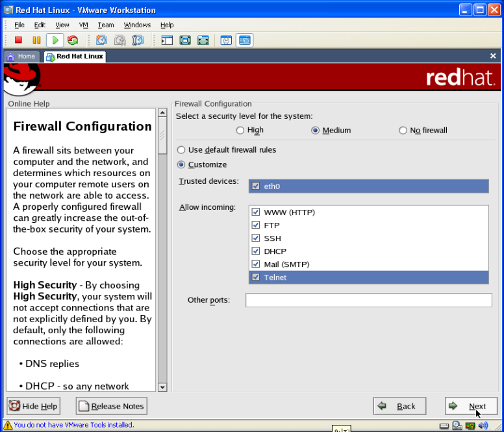Enter full screen mode from the toolbar
The image size is (504, 432).
coord(185,40)
